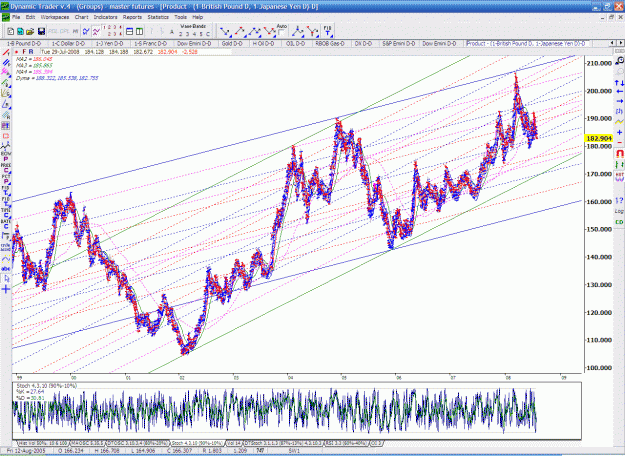Image resolution: width=625 pixels, height=456 pixels.
Task: Open the Tools menu
Action: pos(181,17)
